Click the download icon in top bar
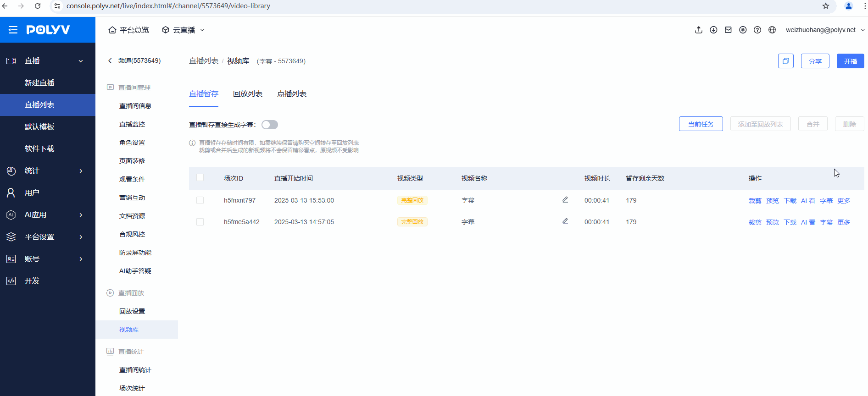868x396 pixels. coord(713,30)
